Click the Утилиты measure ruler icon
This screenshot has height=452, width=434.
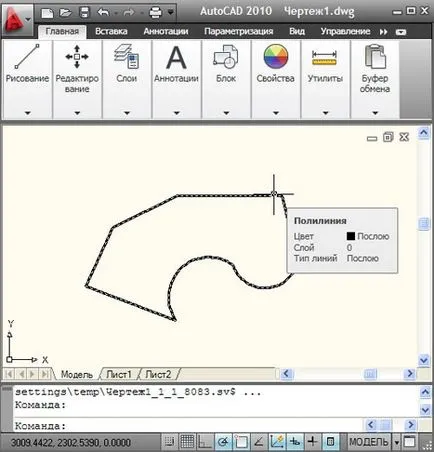[324, 57]
